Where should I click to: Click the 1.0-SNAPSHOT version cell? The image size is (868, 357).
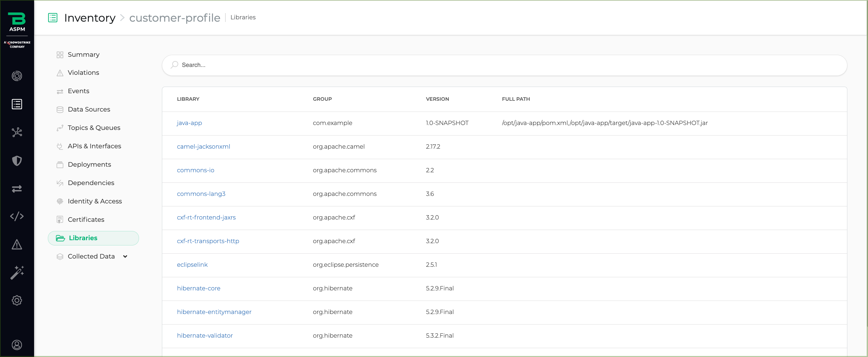pos(447,123)
